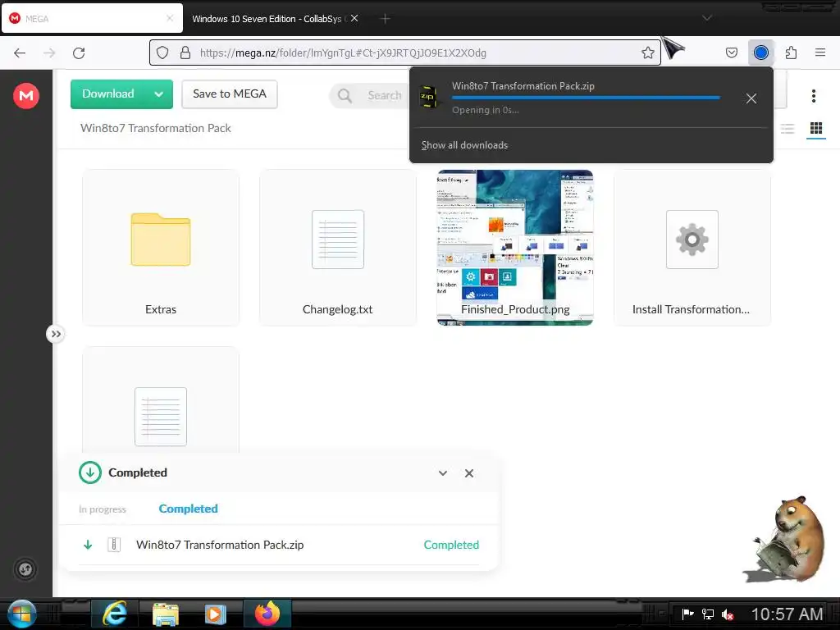
Task: Open File Explorer from the taskbar
Action: coord(166,614)
